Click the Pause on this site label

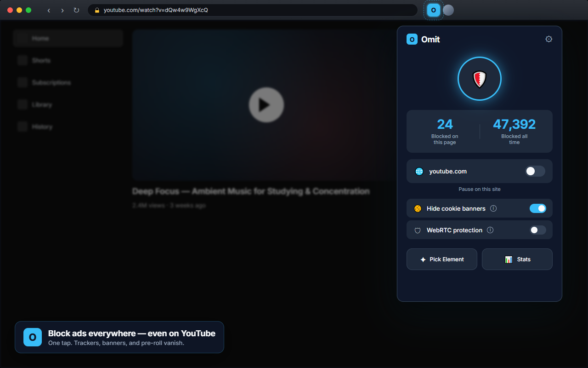pyautogui.click(x=480, y=189)
